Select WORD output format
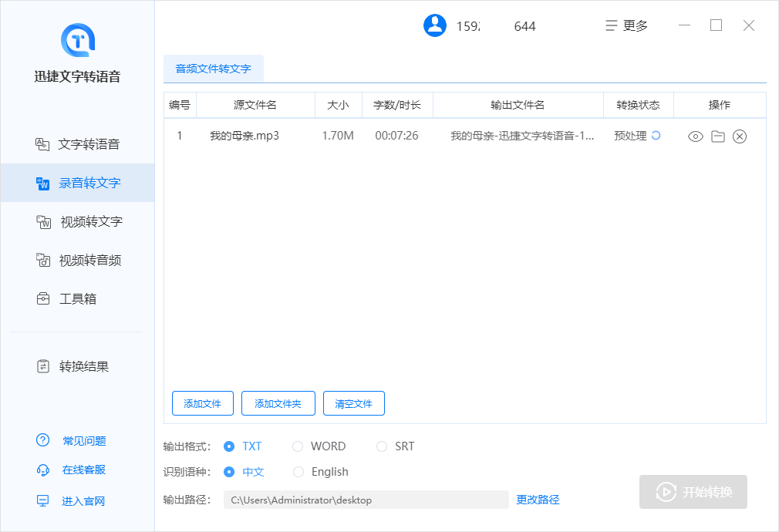 point(298,446)
